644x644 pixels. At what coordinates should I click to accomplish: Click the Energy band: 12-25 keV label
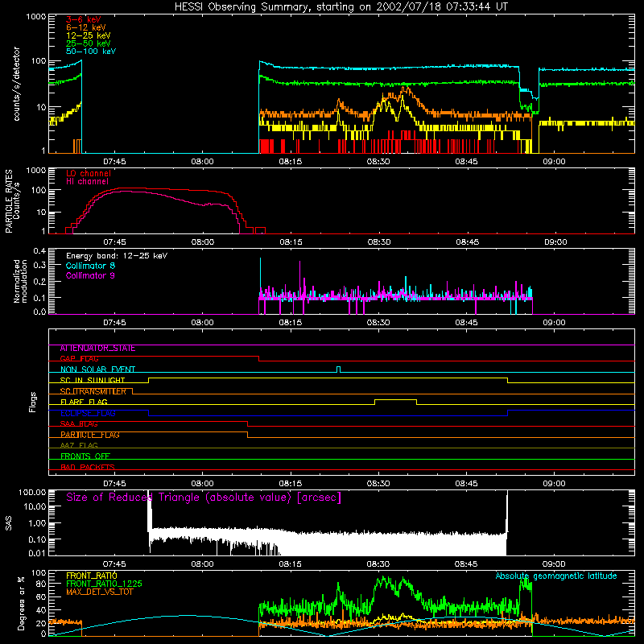117,256
